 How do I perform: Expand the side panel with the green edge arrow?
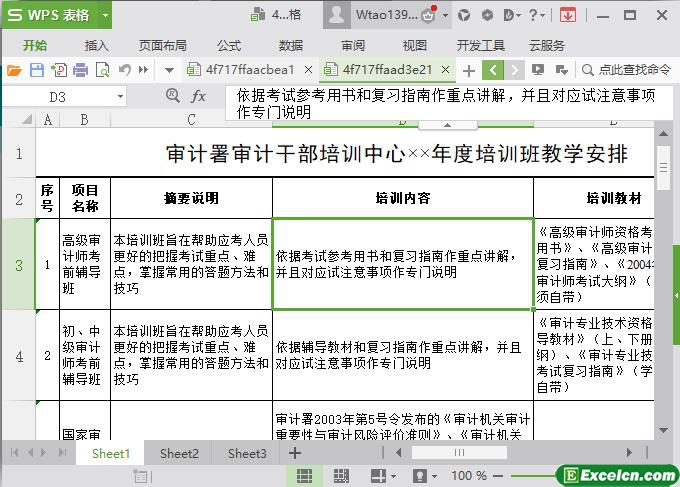[x=676, y=295]
